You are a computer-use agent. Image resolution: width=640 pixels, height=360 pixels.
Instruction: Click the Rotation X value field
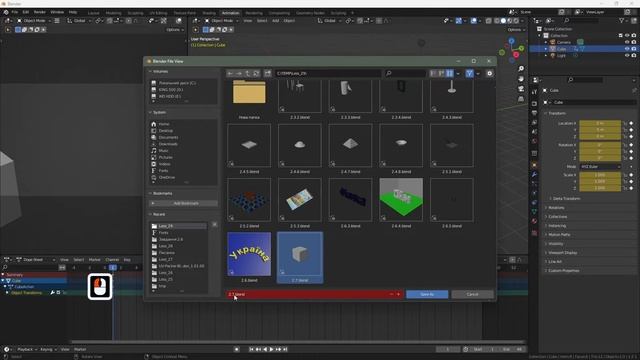coord(600,145)
